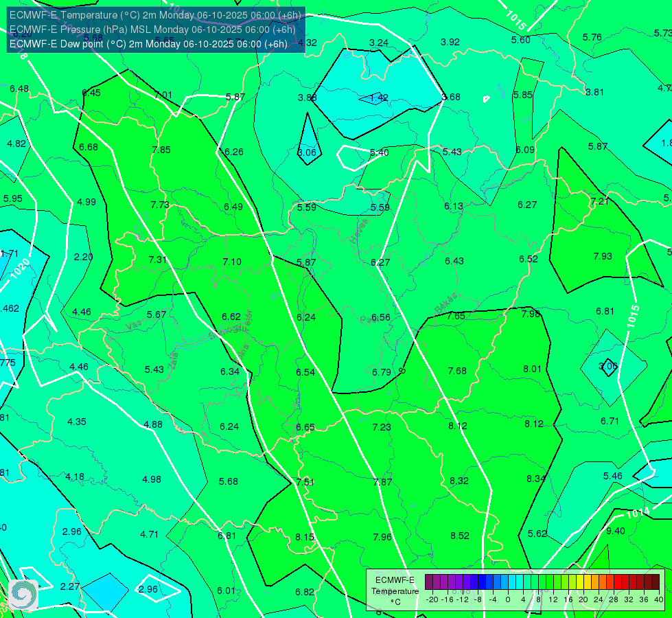Click the 0 label on the legend scale
672x618 pixels.
pyautogui.click(x=508, y=599)
